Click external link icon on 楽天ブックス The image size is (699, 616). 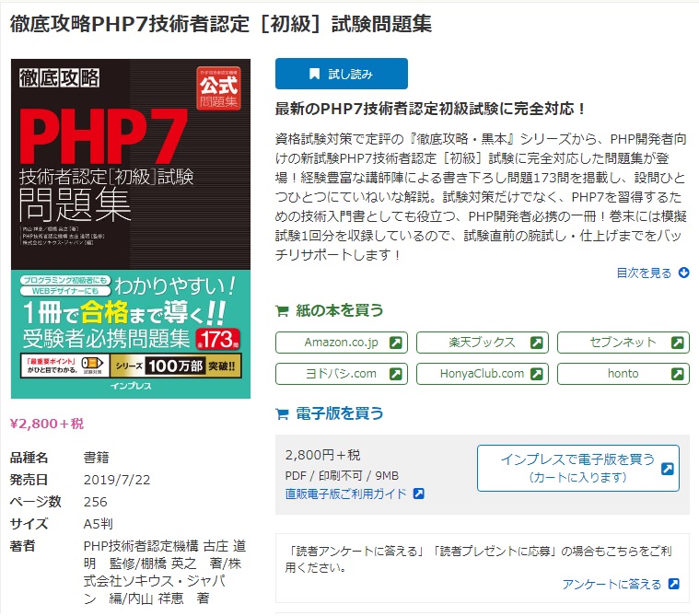pos(536,343)
